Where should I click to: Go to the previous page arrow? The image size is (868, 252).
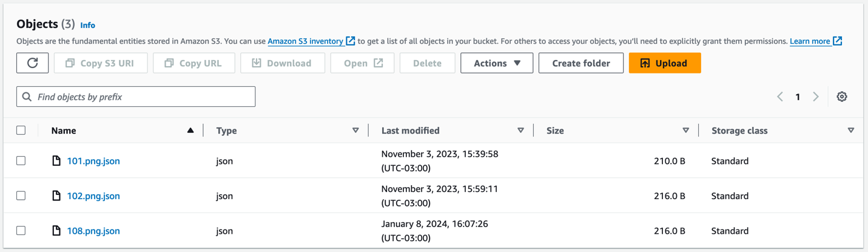[x=780, y=97]
